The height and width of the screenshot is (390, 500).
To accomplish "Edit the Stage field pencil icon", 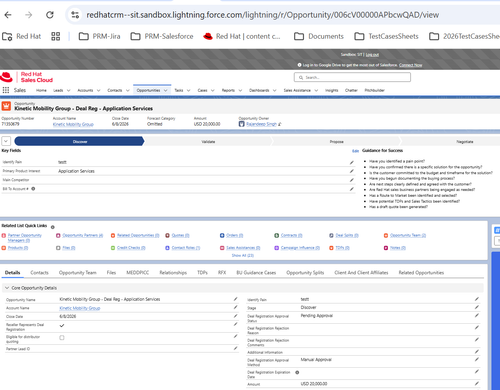I will pos(477,307).
